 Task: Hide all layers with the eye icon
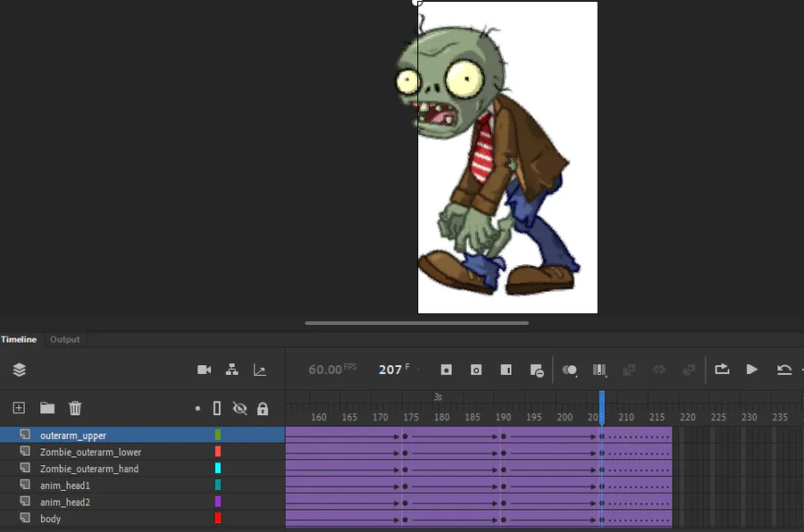click(x=239, y=409)
